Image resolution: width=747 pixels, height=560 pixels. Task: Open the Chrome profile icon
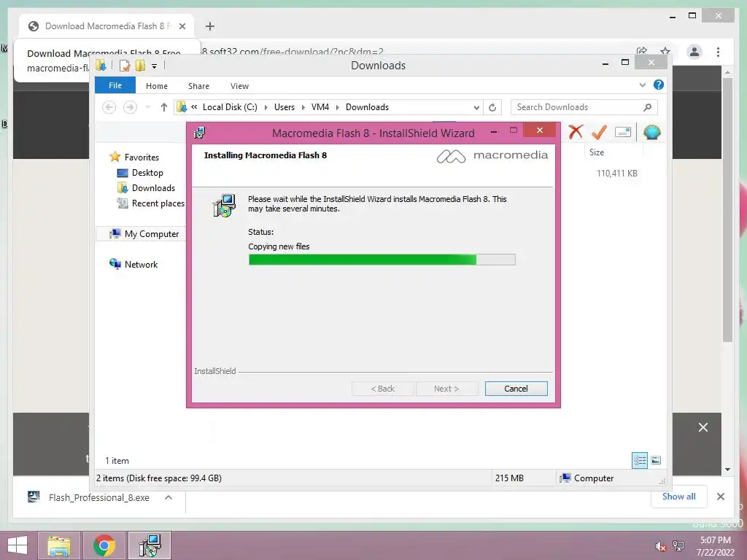[694, 52]
